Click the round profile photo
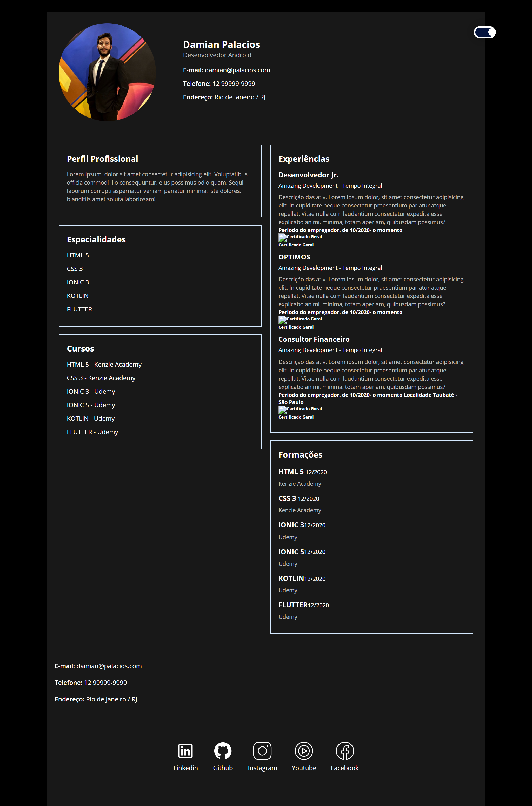 point(107,72)
